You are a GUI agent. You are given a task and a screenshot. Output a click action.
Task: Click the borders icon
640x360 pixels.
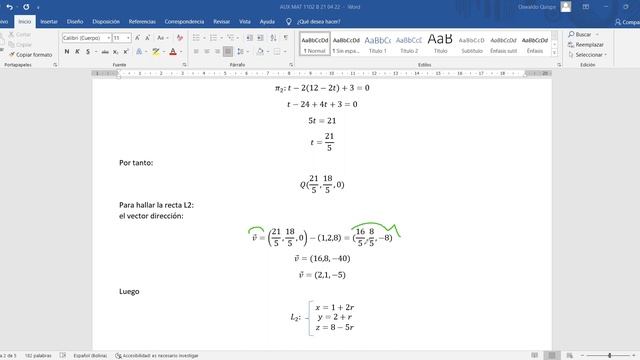pos(277,52)
